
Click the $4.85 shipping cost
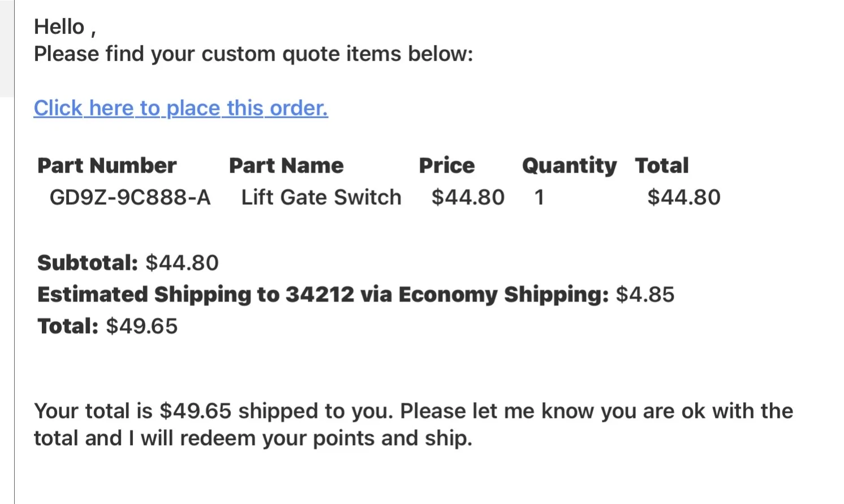click(645, 295)
